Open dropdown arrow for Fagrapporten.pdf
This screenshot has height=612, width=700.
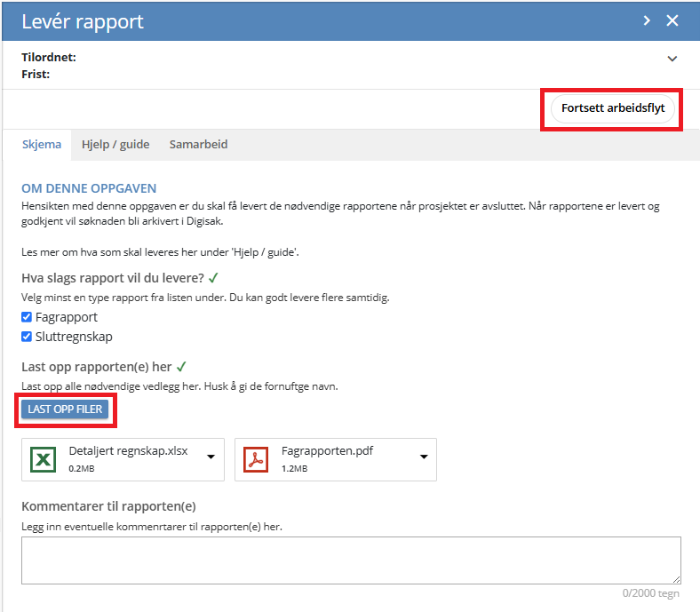coord(424,457)
